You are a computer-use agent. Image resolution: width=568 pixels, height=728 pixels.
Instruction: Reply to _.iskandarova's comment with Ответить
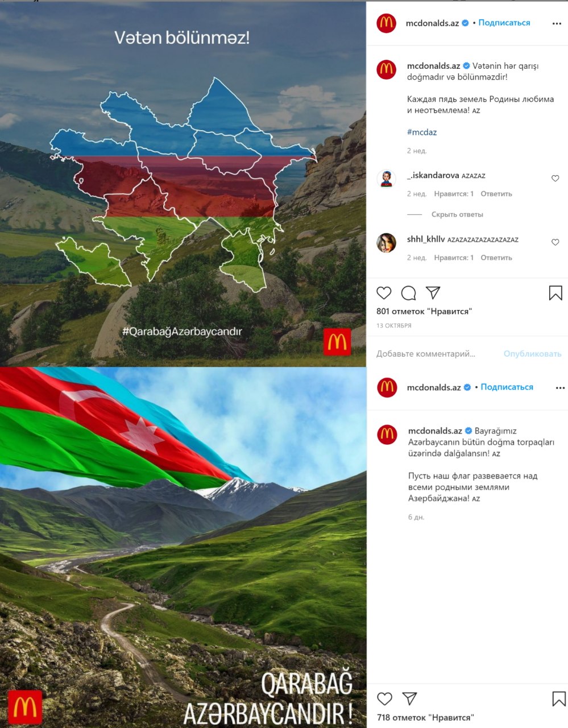[496, 194]
